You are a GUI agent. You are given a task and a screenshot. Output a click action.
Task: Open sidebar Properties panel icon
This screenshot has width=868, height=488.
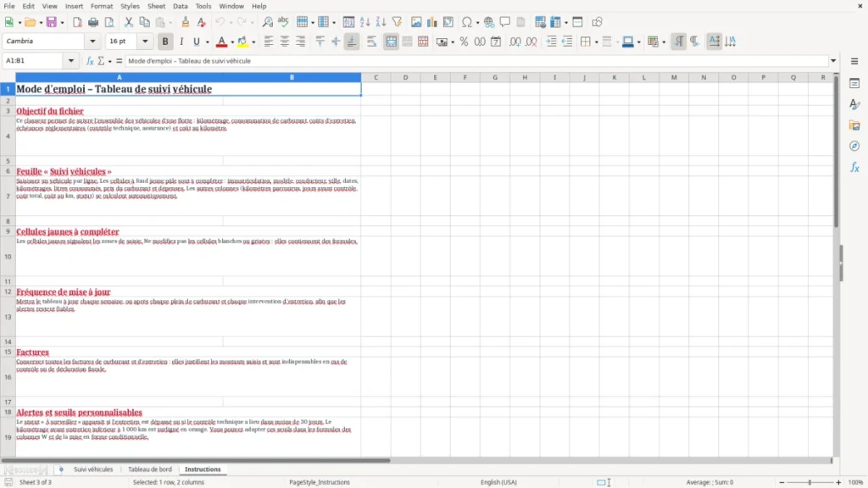coord(854,83)
